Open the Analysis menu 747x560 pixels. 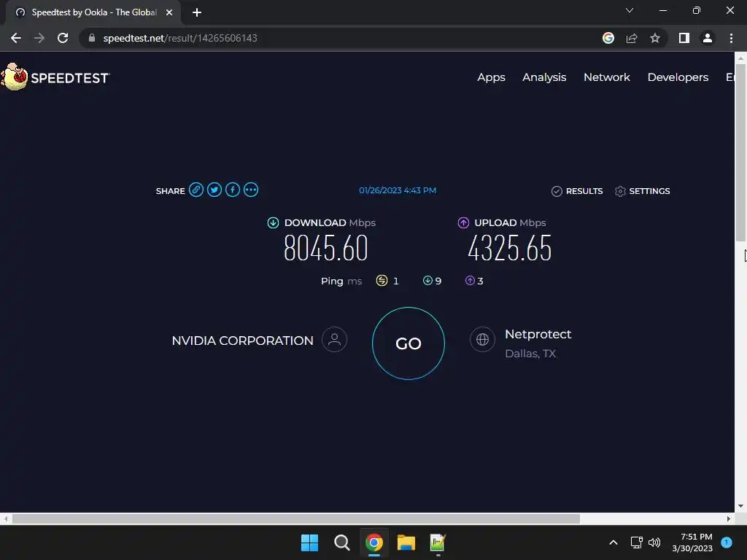coord(544,77)
